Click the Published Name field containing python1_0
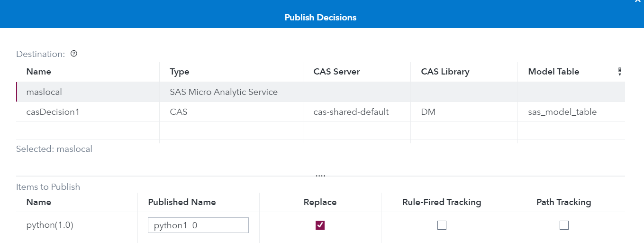 198,225
